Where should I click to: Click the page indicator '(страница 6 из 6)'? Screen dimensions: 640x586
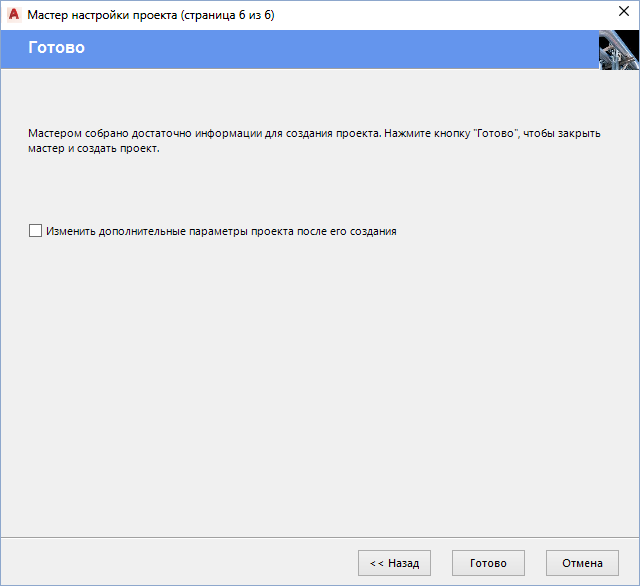(226, 15)
